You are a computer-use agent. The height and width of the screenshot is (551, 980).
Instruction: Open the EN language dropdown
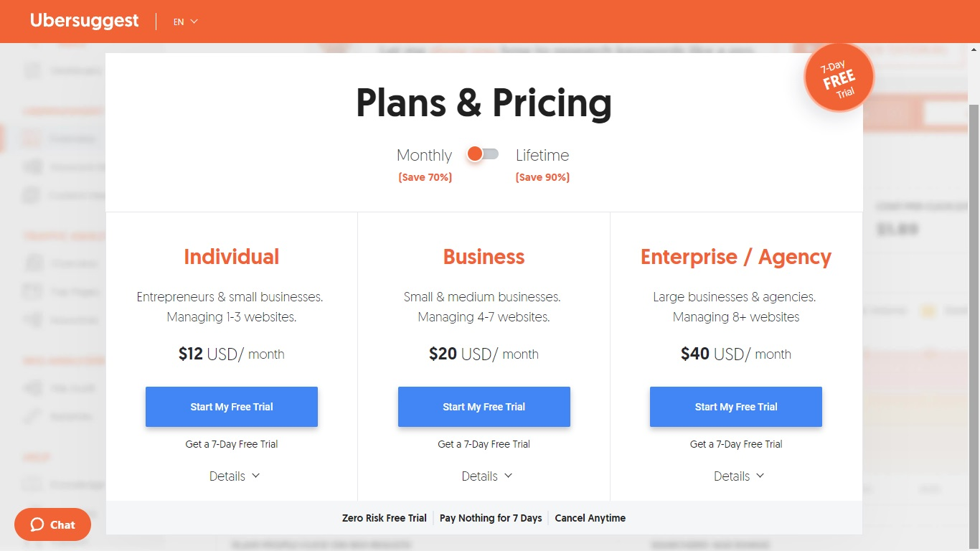185,22
